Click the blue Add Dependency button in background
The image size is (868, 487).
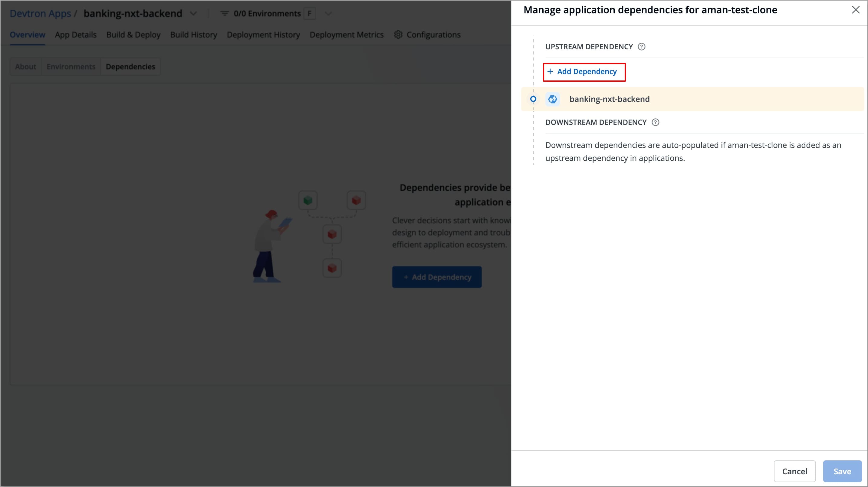437,277
